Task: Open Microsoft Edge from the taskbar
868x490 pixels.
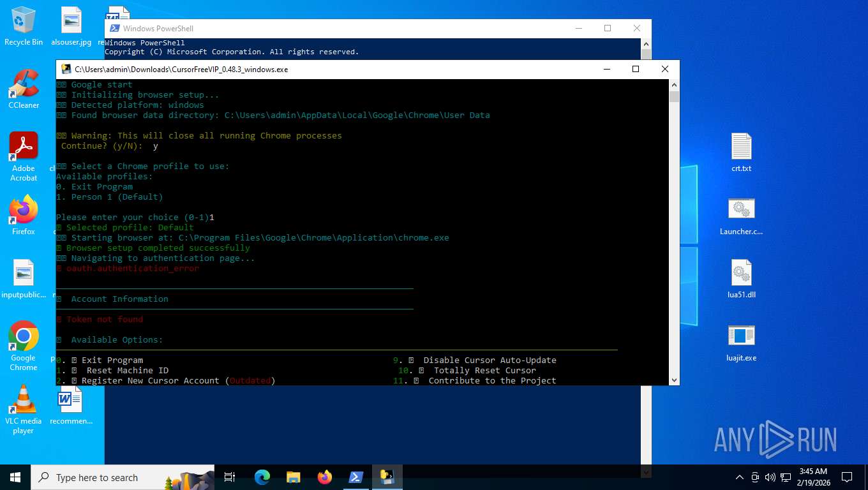Action: 262,477
